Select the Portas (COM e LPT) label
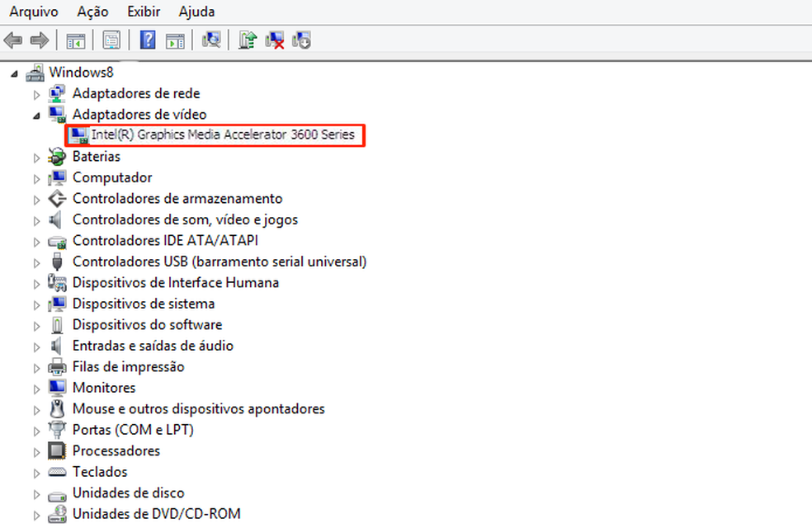 (x=133, y=430)
